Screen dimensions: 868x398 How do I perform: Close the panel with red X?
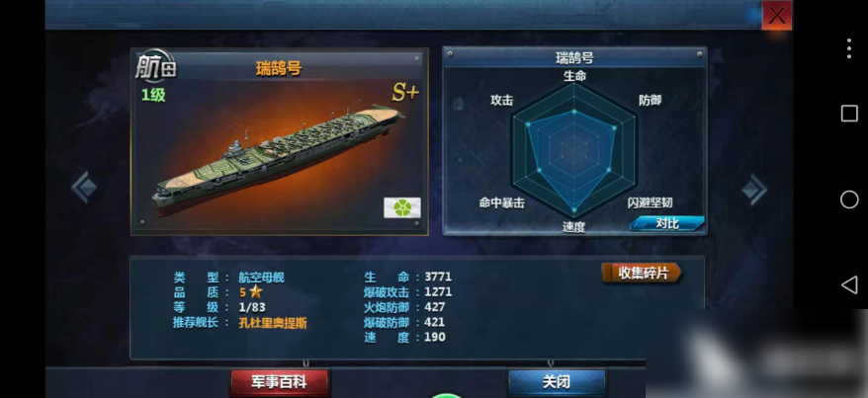777,15
